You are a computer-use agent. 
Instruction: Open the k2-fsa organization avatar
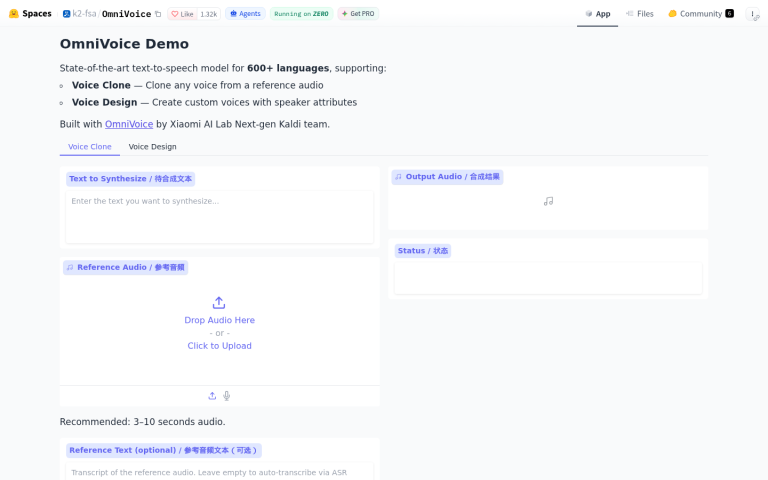click(x=67, y=14)
